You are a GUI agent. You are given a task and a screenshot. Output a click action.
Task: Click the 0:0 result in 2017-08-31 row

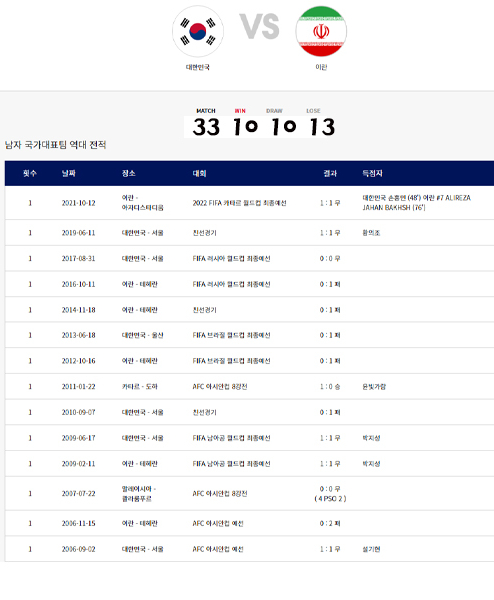(330, 259)
